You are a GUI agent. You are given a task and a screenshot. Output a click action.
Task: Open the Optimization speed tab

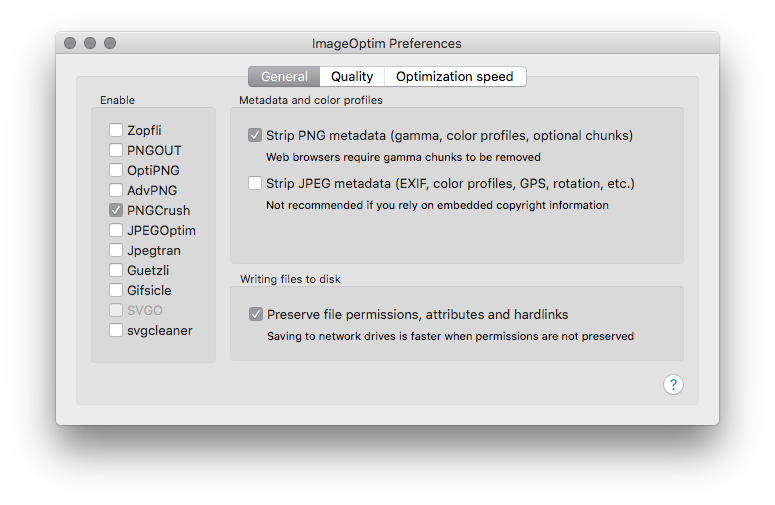[x=455, y=77]
